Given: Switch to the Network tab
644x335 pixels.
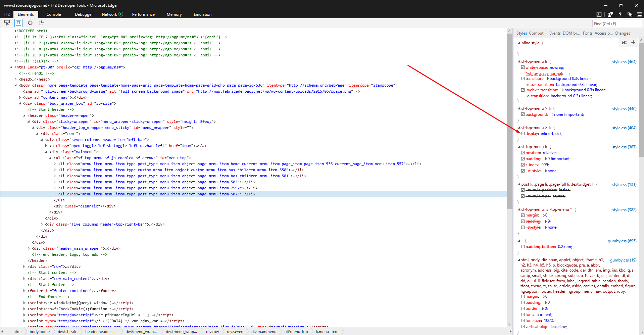Looking at the screenshot, I should coord(109,14).
